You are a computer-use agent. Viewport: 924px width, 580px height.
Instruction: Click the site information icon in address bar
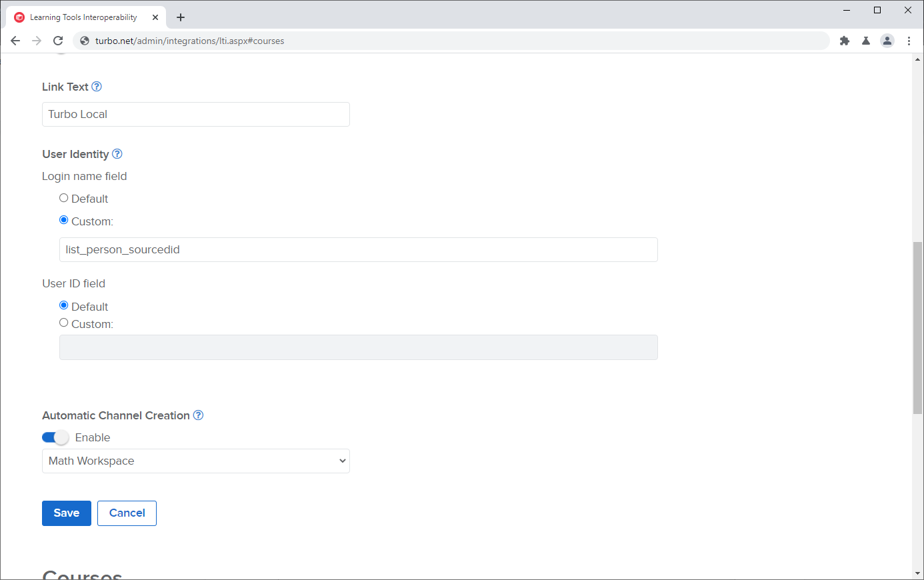(84, 41)
